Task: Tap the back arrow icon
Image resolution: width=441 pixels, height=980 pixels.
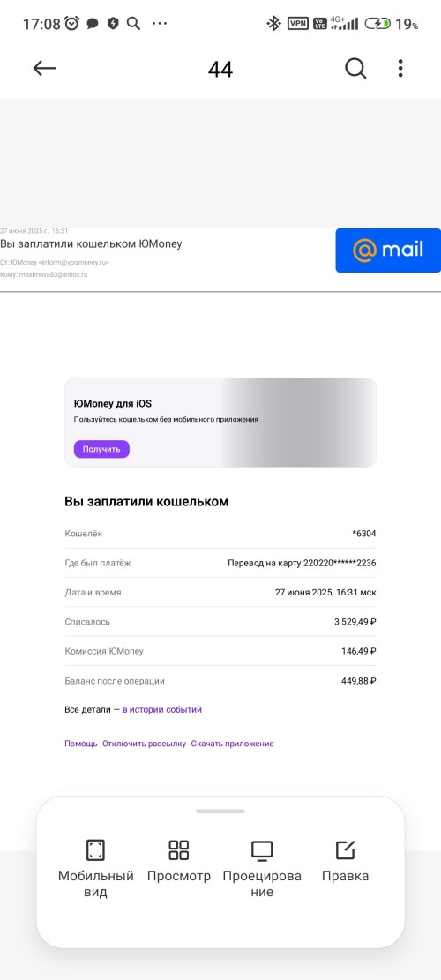Action: [45, 68]
